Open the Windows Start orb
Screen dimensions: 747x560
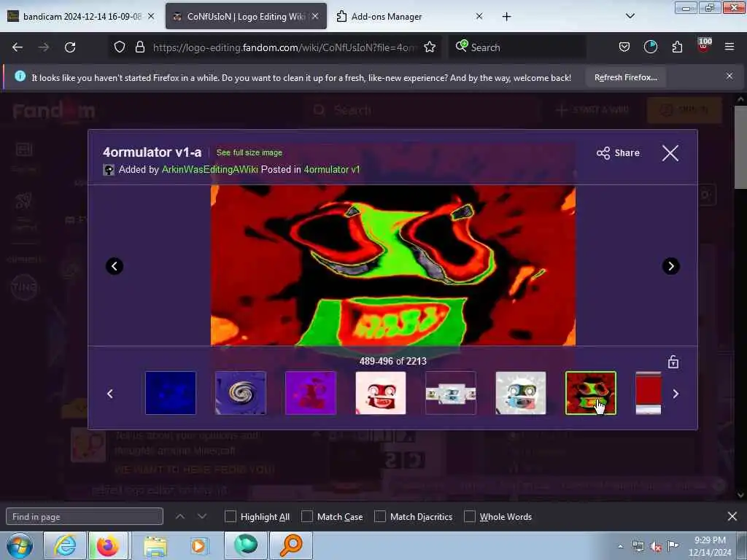tap(20, 545)
